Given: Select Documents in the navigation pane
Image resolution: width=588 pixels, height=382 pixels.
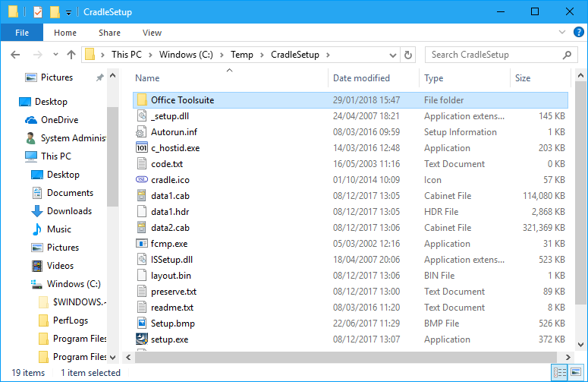Looking at the screenshot, I should pyautogui.click(x=70, y=193).
